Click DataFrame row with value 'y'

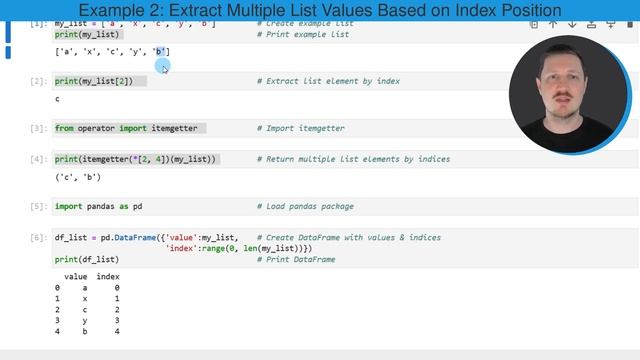tap(87, 320)
